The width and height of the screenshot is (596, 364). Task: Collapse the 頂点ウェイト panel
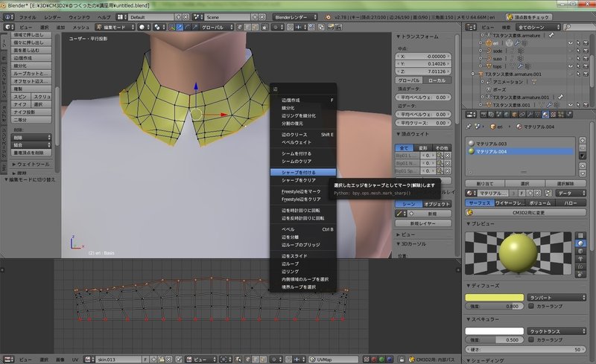(x=413, y=134)
